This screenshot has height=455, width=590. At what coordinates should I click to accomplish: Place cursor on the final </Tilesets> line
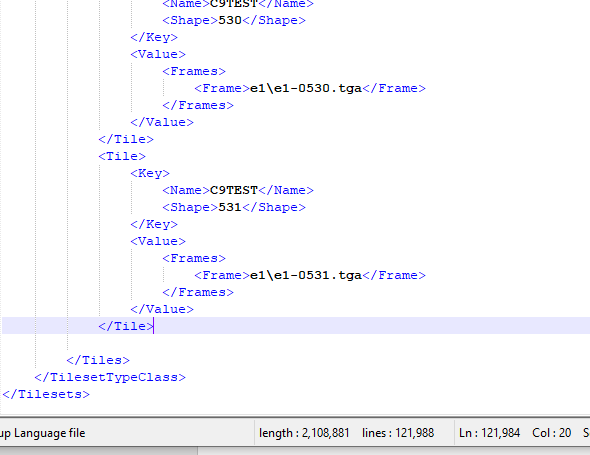46,394
